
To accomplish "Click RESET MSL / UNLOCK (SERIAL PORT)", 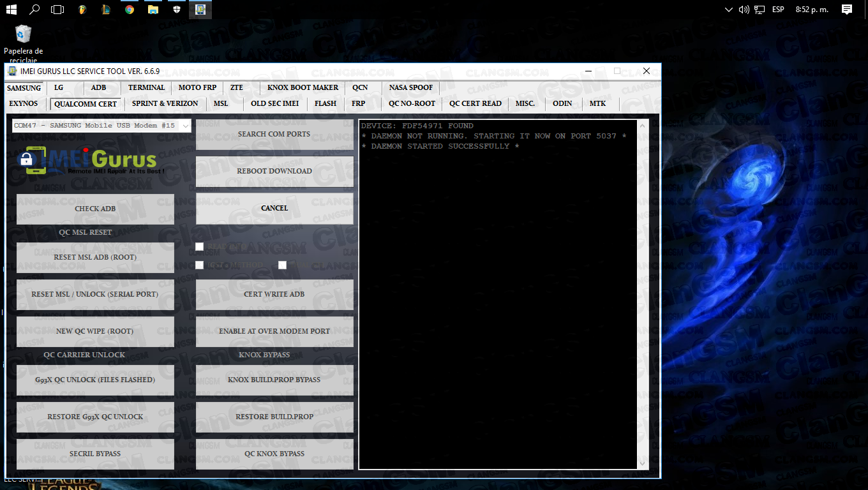I will click(95, 295).
